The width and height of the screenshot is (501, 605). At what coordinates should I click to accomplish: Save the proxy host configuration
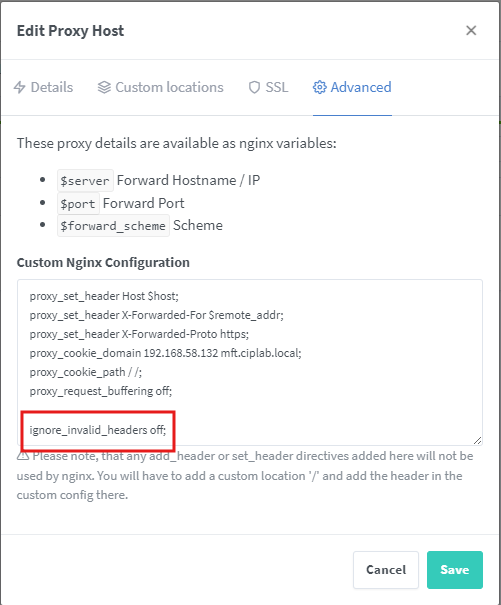tap(455, 570)
